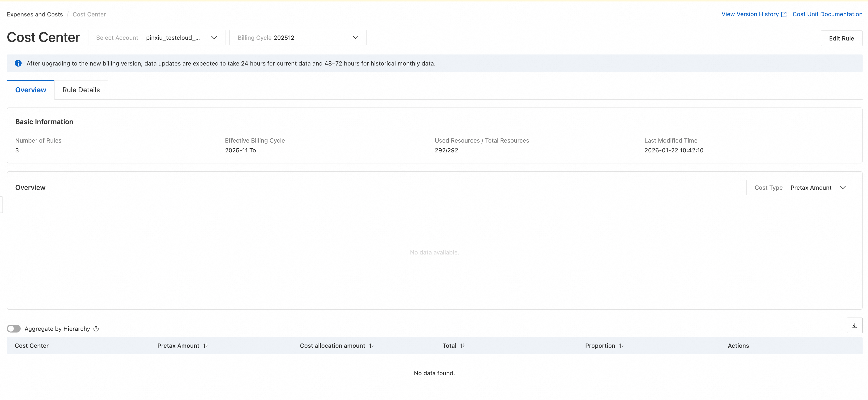The image size is (868, 400).
Task: Expand the Billing Cycle 202512 dropdown
Action: [x=298, y=38]
